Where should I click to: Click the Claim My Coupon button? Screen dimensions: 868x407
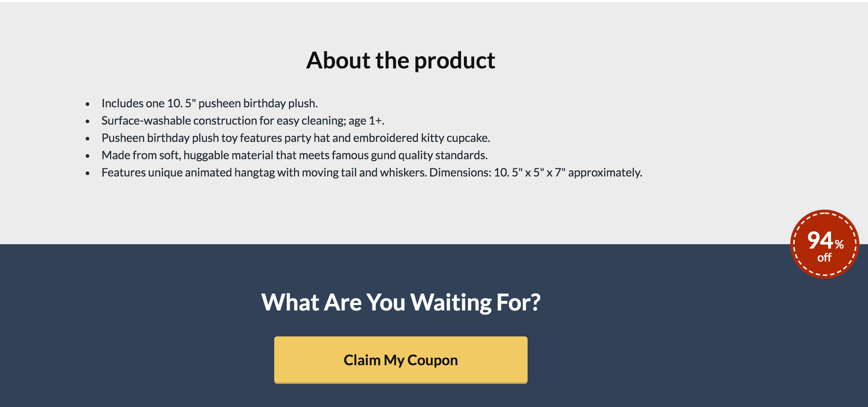point(401,360)
